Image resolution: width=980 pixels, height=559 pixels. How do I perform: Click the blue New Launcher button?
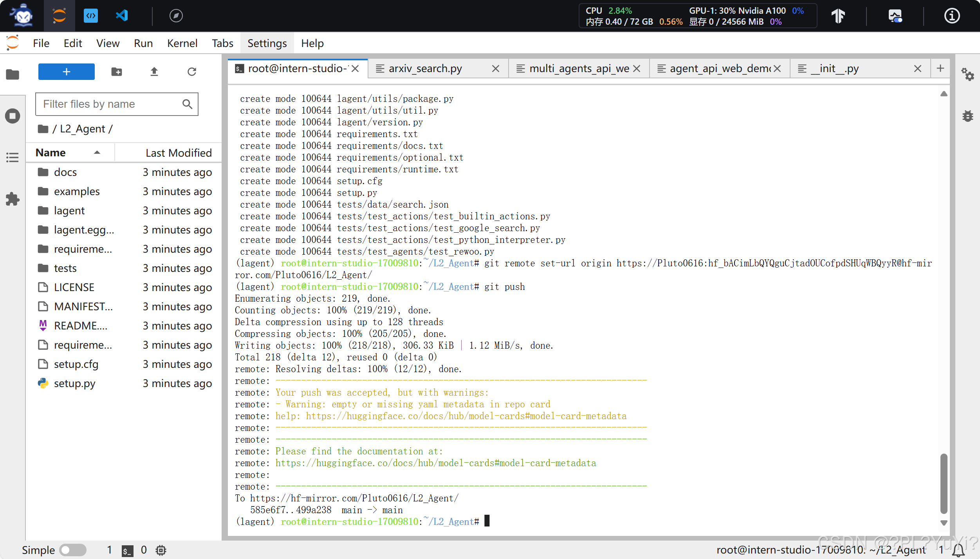click(x=66, y=72)
